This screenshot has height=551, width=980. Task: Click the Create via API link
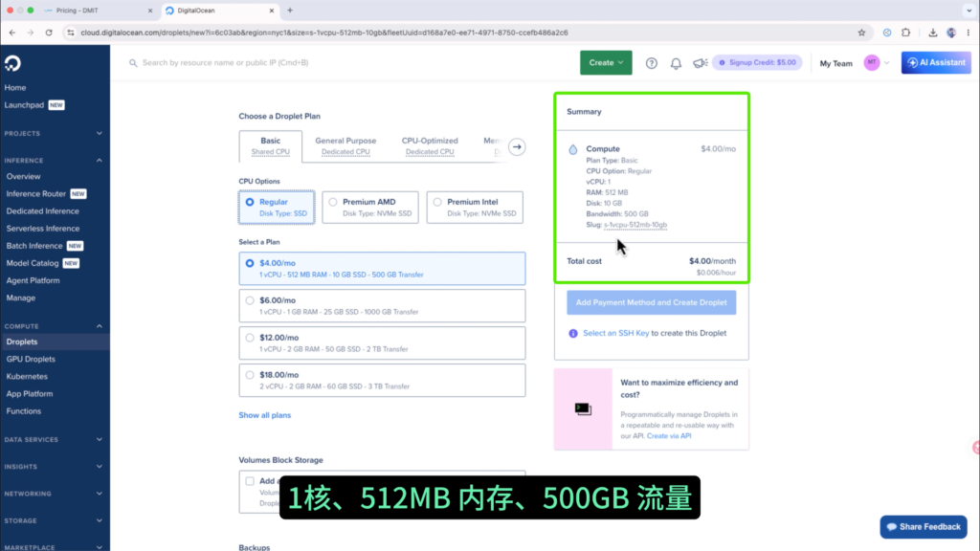click(669, 436)
